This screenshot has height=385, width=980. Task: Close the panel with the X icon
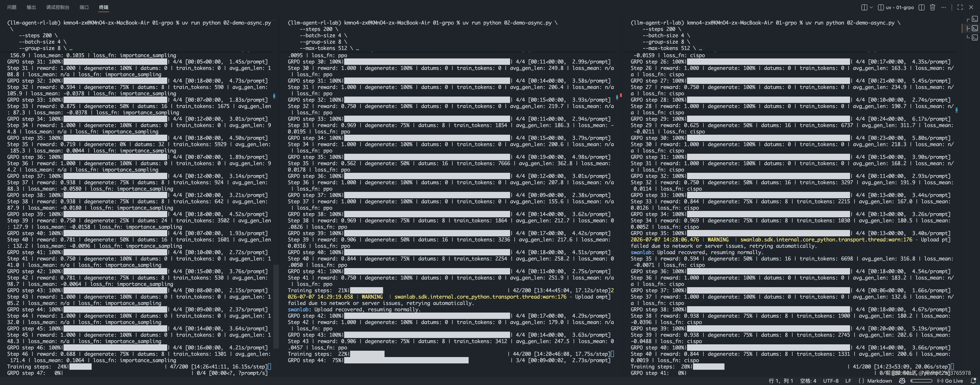tap(970, 7)
